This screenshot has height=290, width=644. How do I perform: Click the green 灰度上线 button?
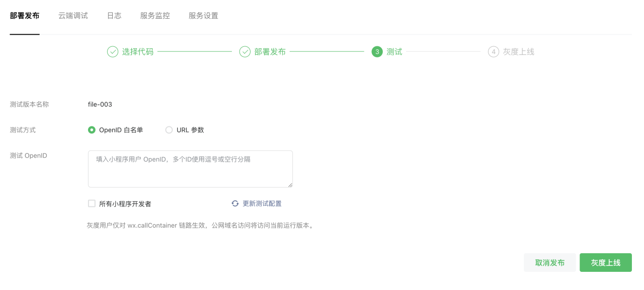[x=605, y=262]
